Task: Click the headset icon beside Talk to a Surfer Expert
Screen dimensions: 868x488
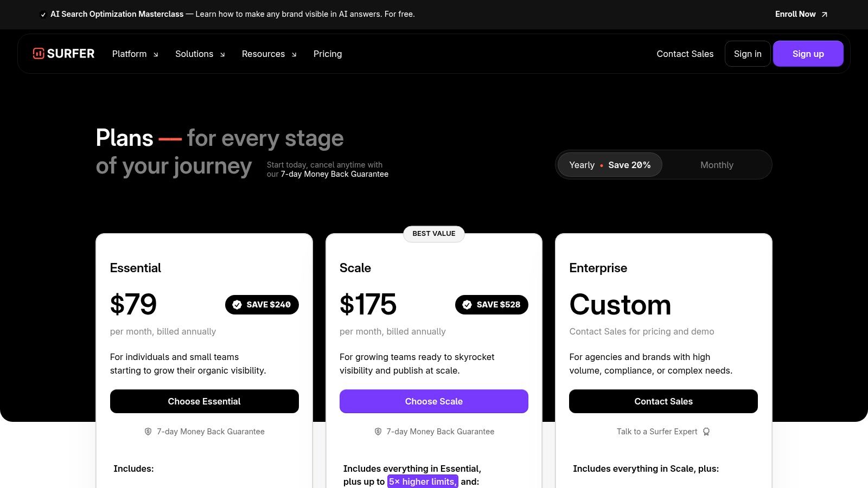Action: pos(706,432)
